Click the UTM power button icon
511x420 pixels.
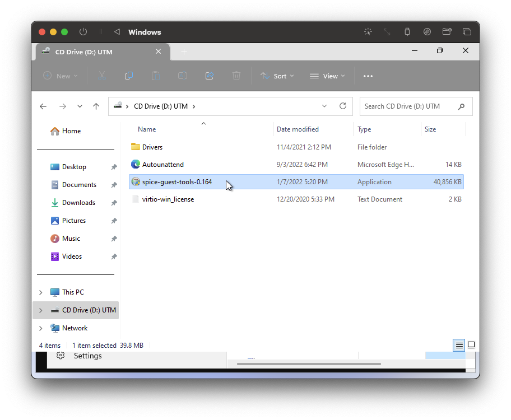coord(83,32)
